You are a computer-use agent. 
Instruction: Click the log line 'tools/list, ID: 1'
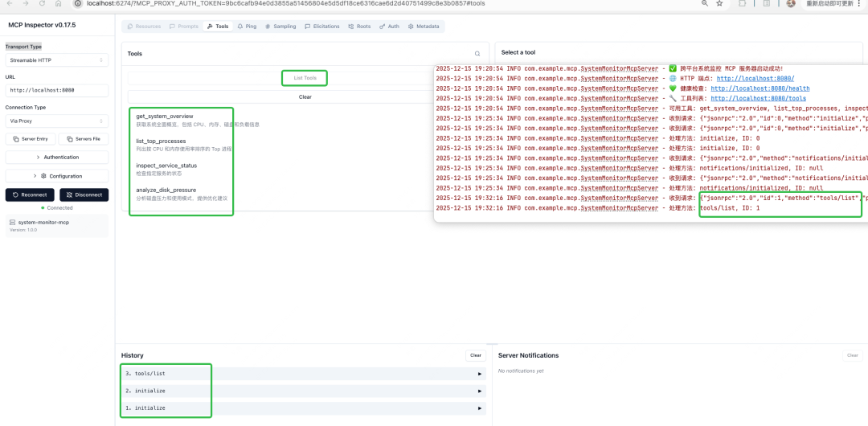coord(730,208)
